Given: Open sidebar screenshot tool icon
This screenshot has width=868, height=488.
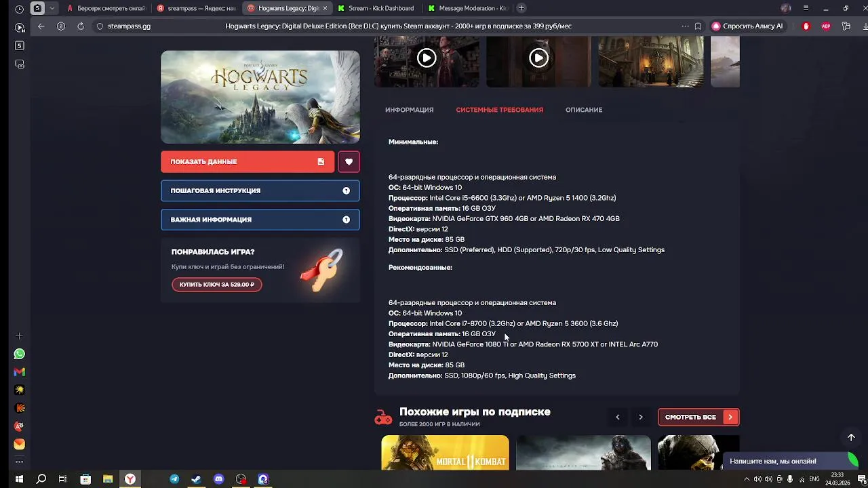Looking at the screenshot, I should tap(19, 64).
